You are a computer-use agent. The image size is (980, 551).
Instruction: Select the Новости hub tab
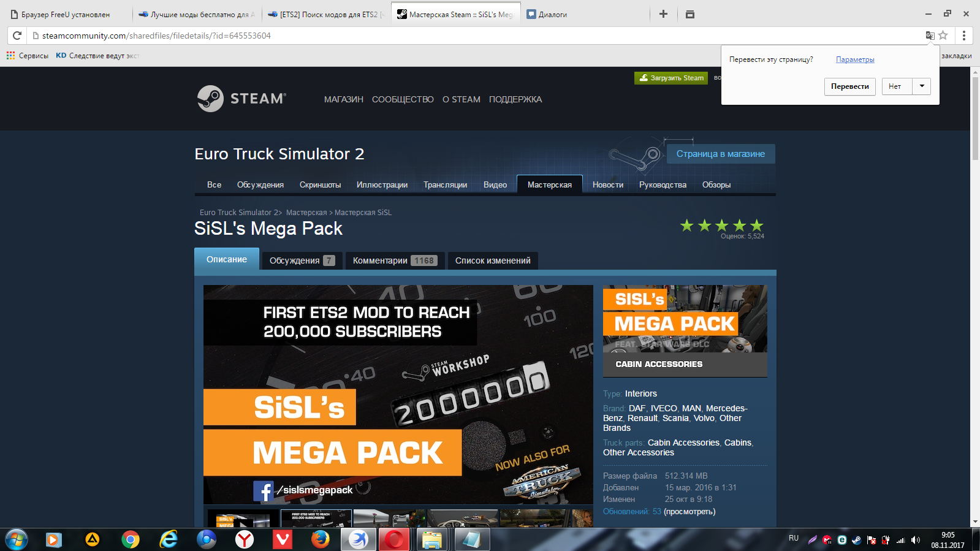(608, 184)
